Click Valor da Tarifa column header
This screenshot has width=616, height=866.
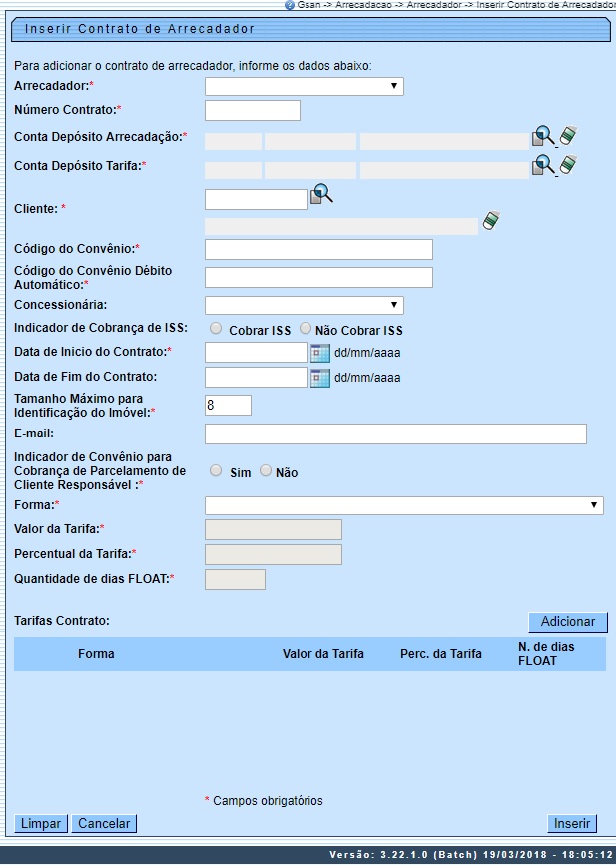tap(322, 654)
